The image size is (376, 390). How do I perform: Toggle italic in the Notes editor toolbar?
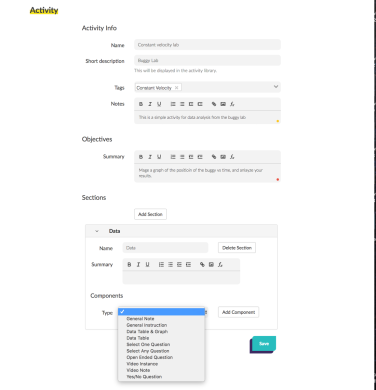point(150,104)
